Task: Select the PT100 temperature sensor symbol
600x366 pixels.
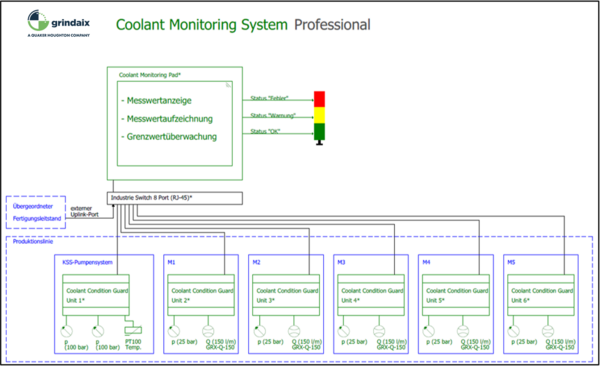Action: pos(133,329)
